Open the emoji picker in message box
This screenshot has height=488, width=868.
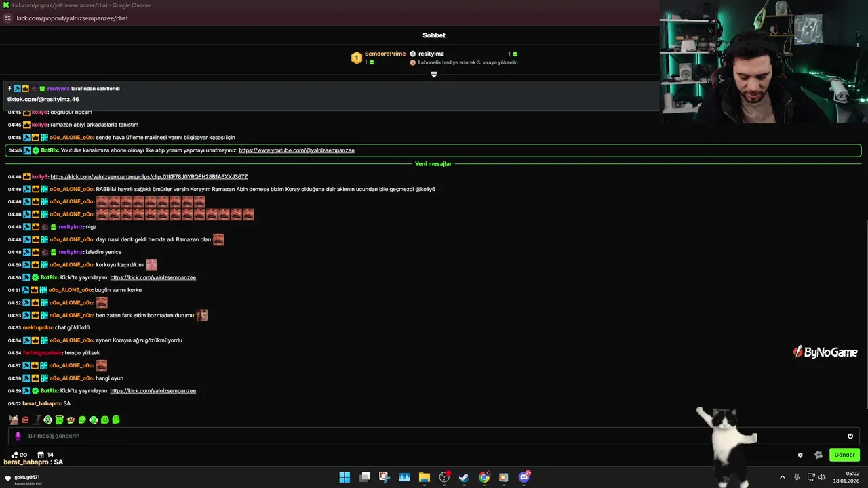850,436
